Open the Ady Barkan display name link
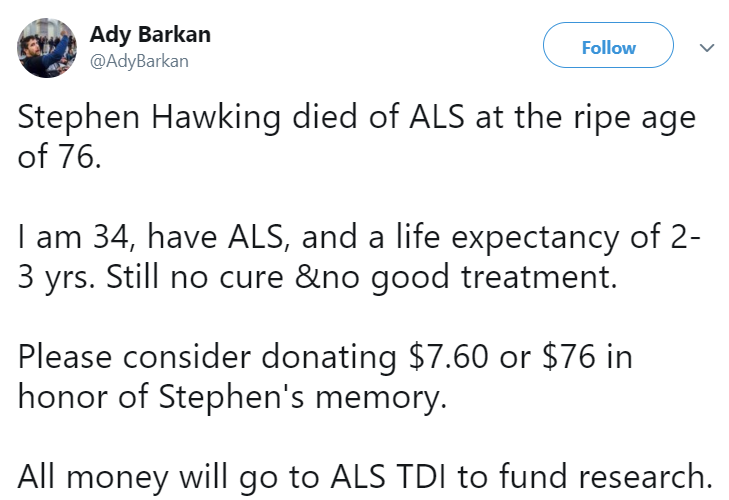 coord(150,35)
